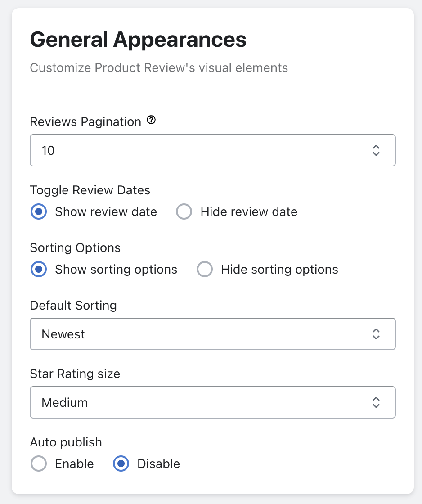Pick the Hide sorting options radio button
Screen dimensions: 422x504
(x=205, y=269)
